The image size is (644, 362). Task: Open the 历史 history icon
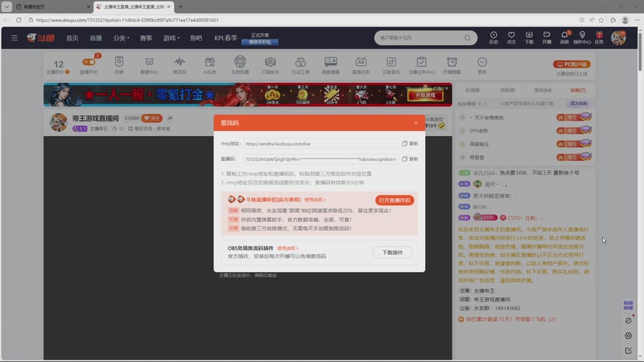pyautogui.click(x=493, y=38)
